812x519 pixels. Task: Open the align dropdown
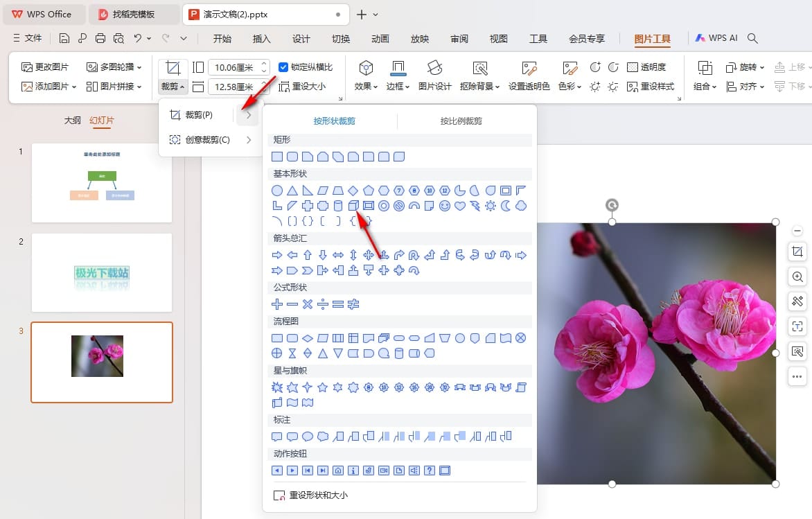pyautogui.click(x=745, y=87)
